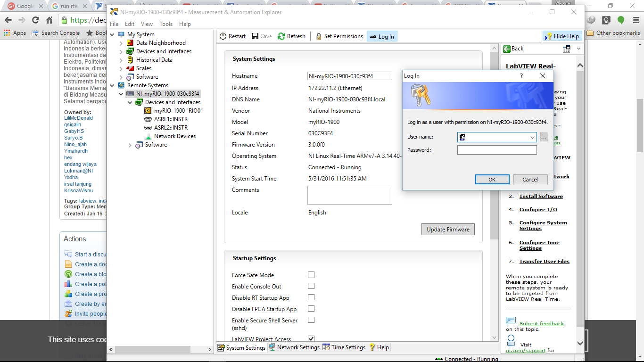Screen dimensions: 644x362
Task: Toggle Force Safe Mode checkbox
Action: pyautogui.click(x=311, y=275)
